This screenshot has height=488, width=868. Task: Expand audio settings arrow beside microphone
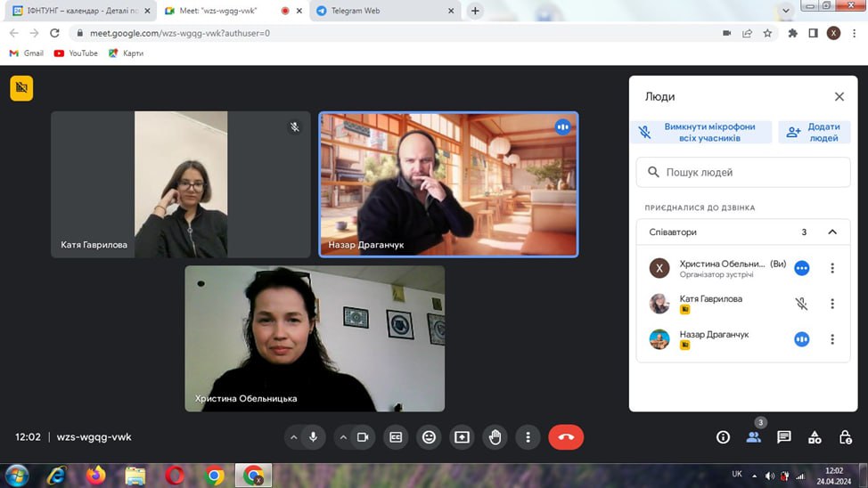(293, 437)
